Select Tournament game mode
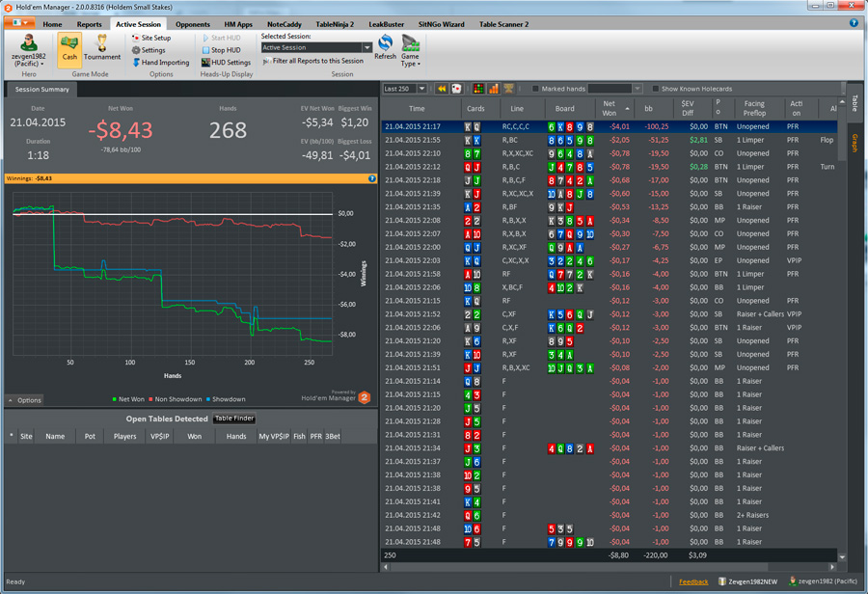 102,48
